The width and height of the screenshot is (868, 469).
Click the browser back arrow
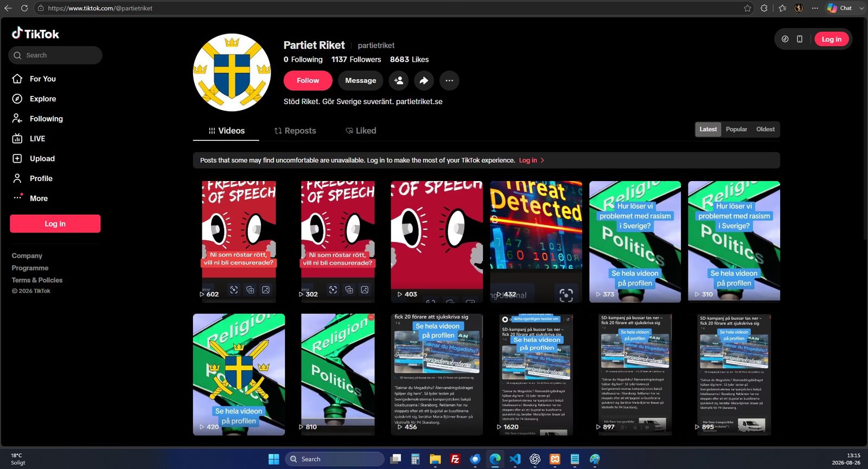tap(8, 8)
